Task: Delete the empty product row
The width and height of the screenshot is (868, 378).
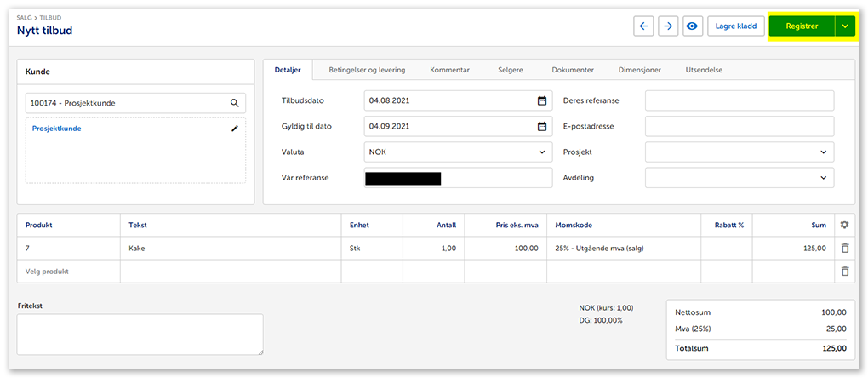Action: click(x=844, y=272)
